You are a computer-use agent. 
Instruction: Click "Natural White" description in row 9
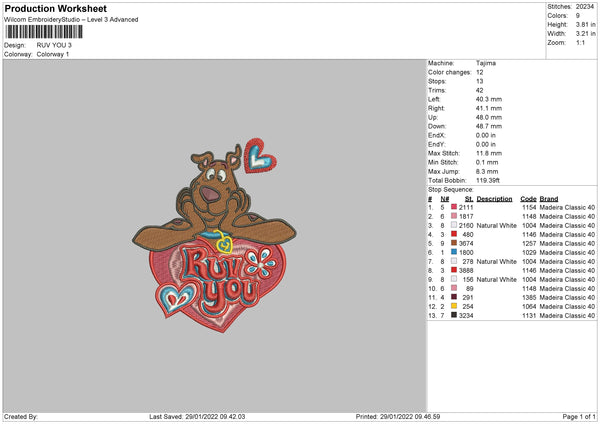497,279
